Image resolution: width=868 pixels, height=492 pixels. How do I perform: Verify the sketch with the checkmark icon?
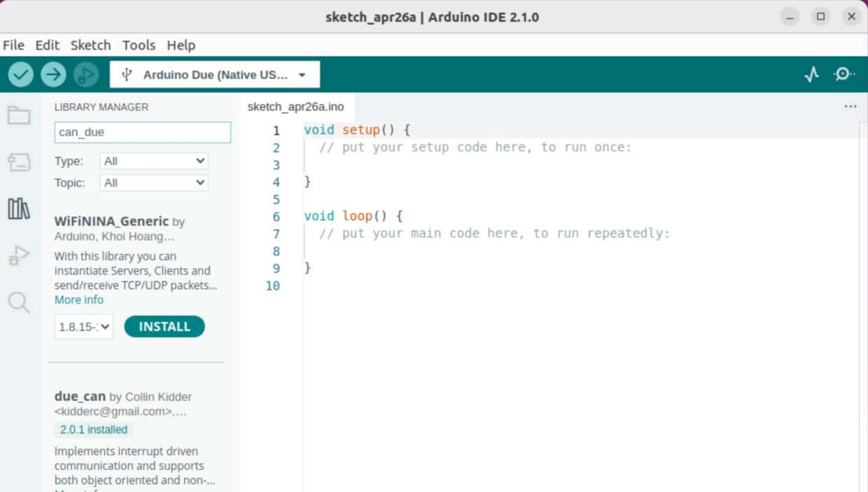click(20, 73)
